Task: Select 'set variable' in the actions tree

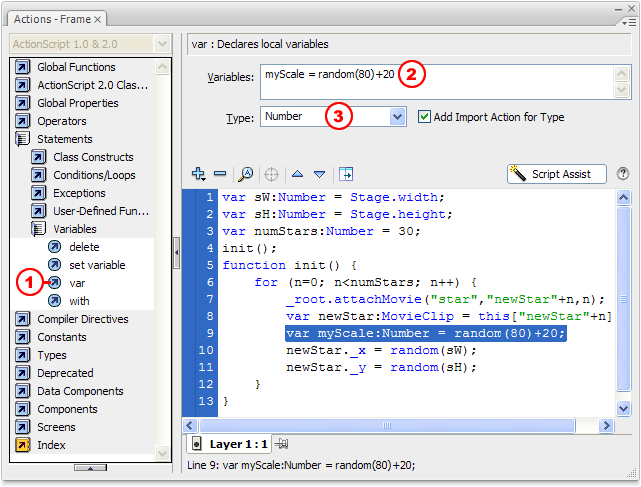Action: click(x=96, y=265)
